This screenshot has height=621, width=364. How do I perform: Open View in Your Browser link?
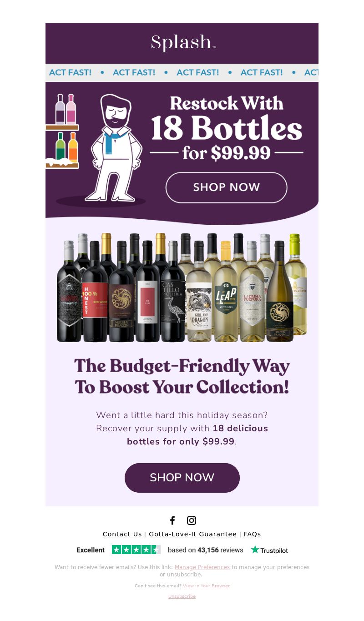(x=206, y=586)
